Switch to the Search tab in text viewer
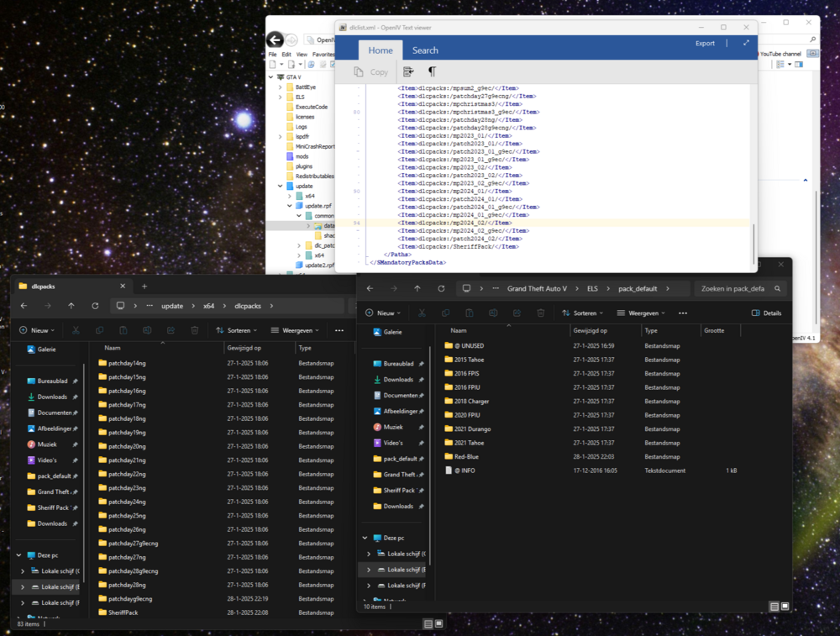This screenshot has height=636, width=840. (425, 50)
